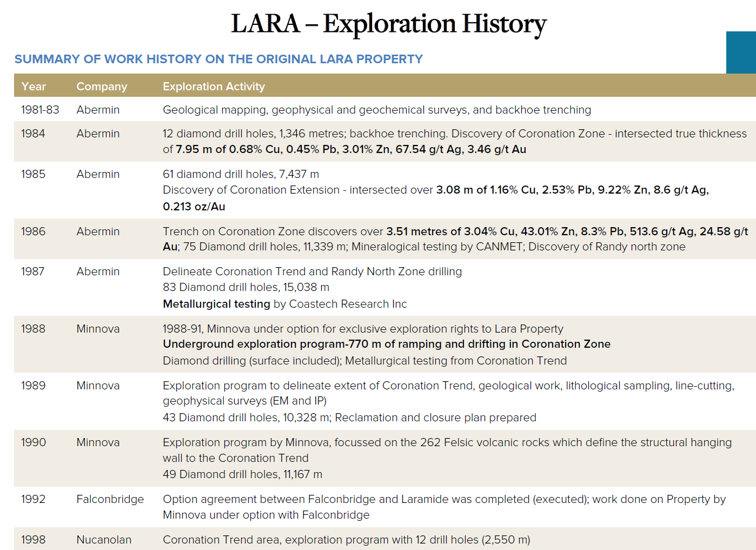This screenshot has height=550, width=756.
Task: Click 'Underground exploration program-770 m' bold line
Action: coord(386,344)
